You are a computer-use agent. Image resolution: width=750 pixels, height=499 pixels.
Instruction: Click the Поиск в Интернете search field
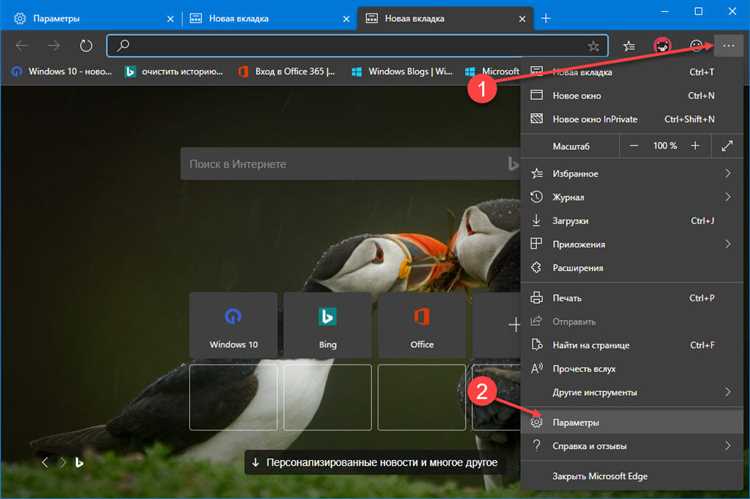[340, 164]
